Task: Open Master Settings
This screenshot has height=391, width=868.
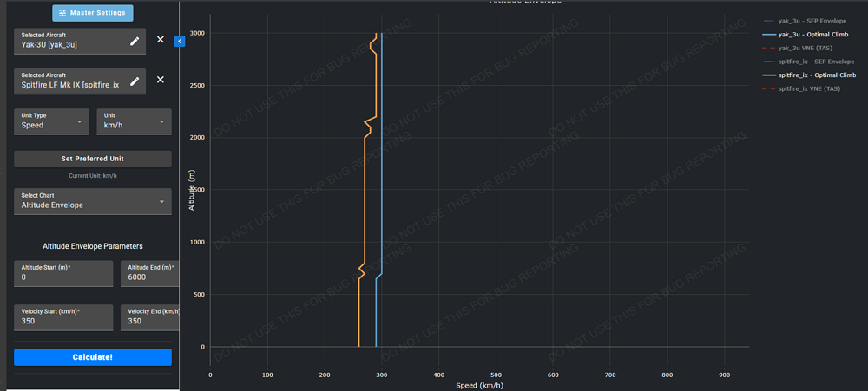Action: coord(93,13)
